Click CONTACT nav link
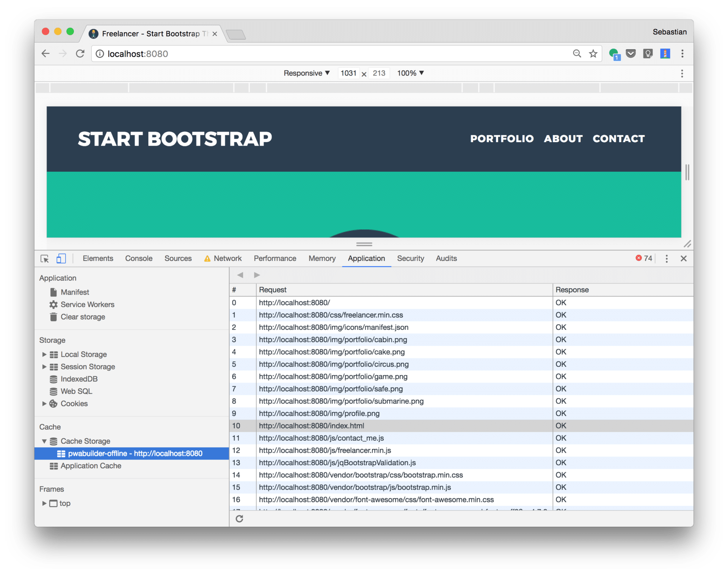The image size is (728, 576). [x=618, y=139]
